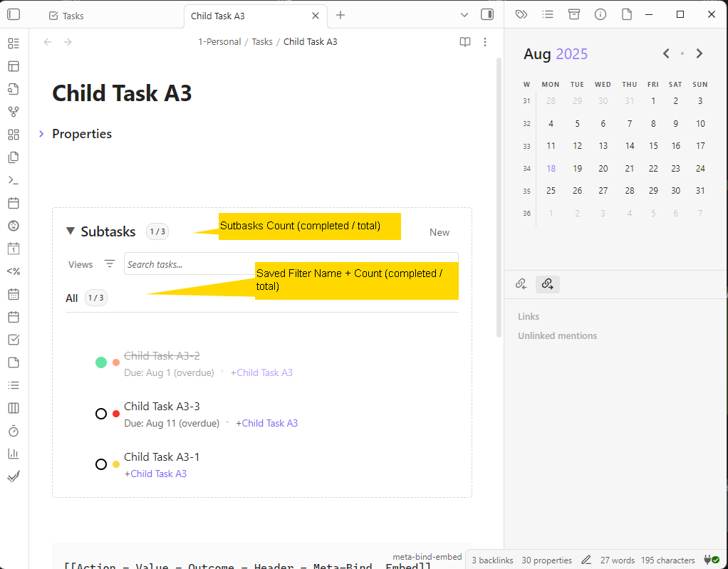728x569 pixels.
Task: Open the Kanban board icon in the sidebar
Action: [x=13, y=407]
